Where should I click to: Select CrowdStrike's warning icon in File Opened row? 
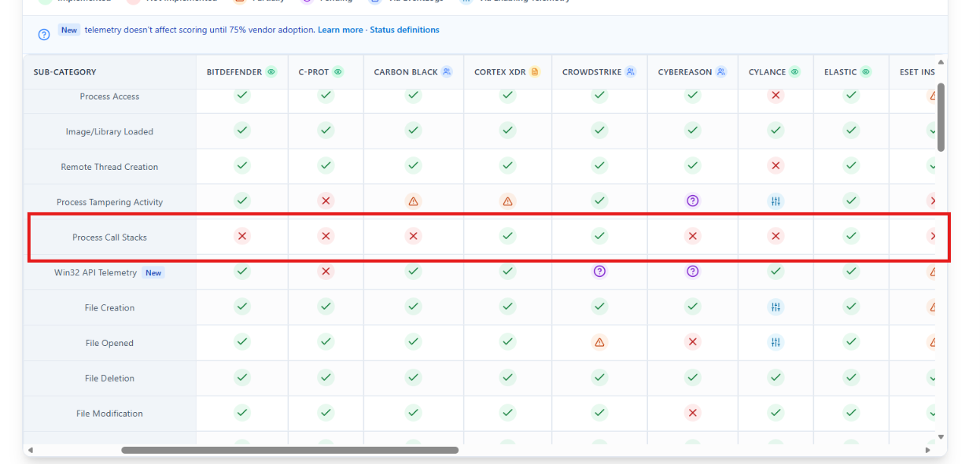pyautogui.click(x=600, y=342)
